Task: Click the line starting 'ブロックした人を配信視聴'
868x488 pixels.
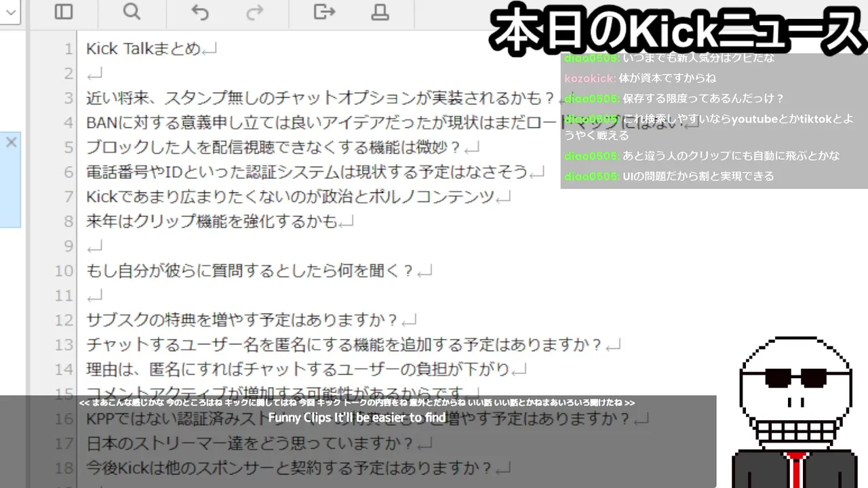Action: coord(274,147)
